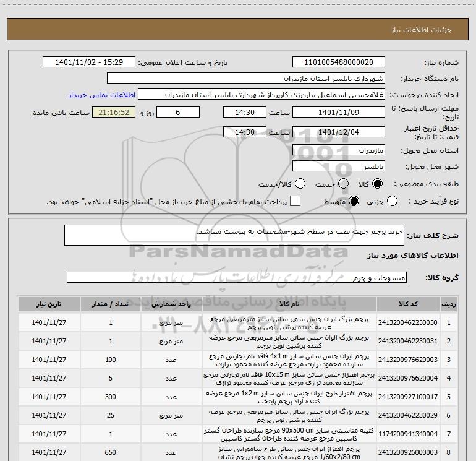Click item name کتیبه مناسبتی سایز 90x500 cm
The width and height of the screenshot is (476, 461).
289,434
